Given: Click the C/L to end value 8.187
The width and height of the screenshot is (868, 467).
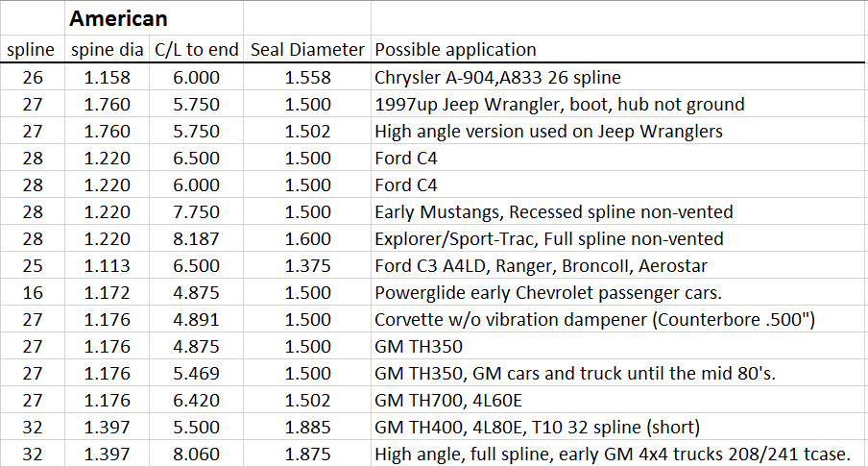Looking at the screenshot, I should pos(196,238).
